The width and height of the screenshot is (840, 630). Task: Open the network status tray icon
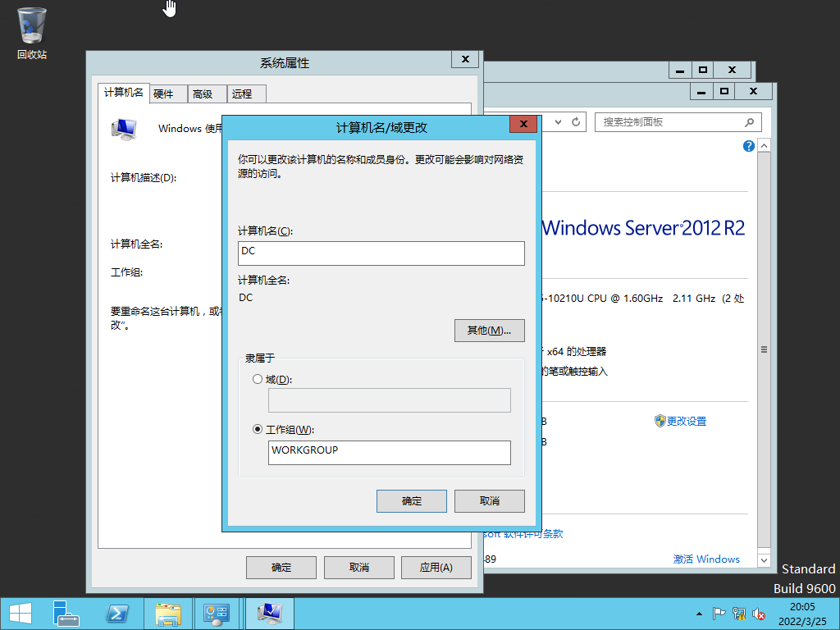(x=739, y=614)
